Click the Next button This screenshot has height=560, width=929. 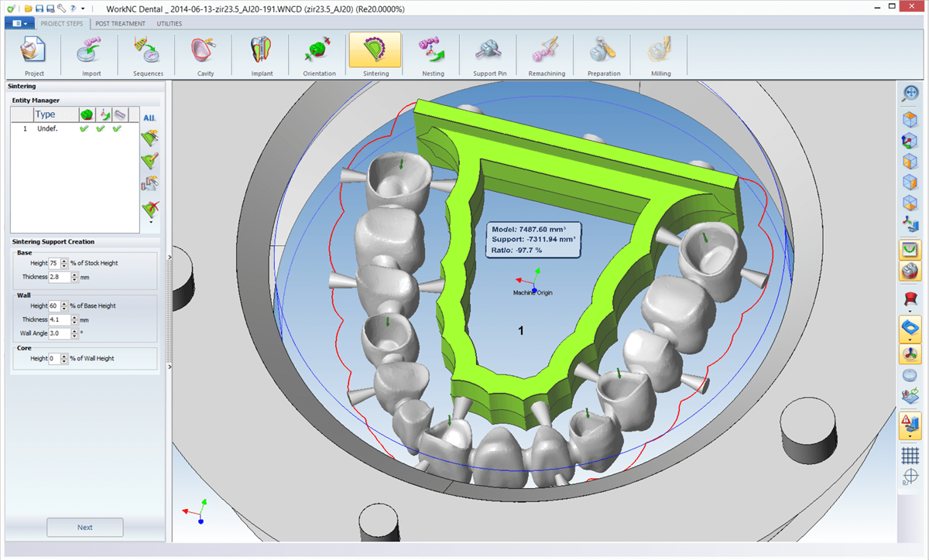(x=84, y=527)
